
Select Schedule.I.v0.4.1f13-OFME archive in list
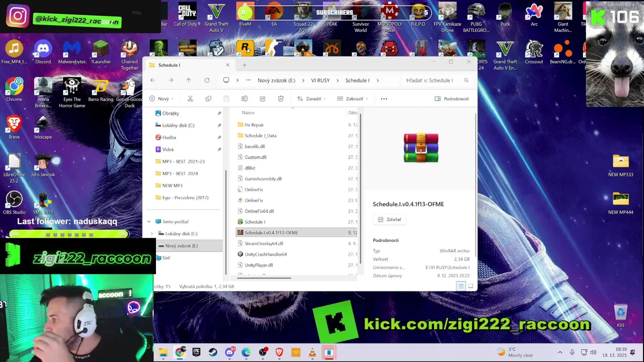tap(296, 233)
